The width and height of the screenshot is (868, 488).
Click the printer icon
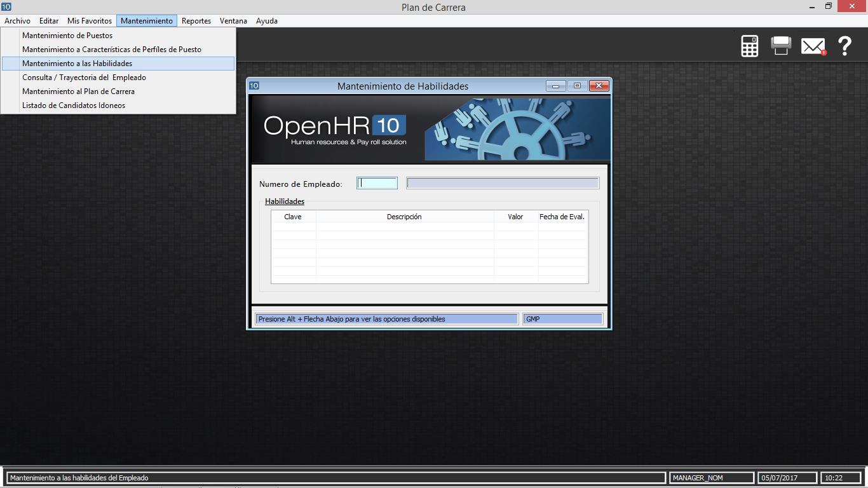tap(781, 46)
